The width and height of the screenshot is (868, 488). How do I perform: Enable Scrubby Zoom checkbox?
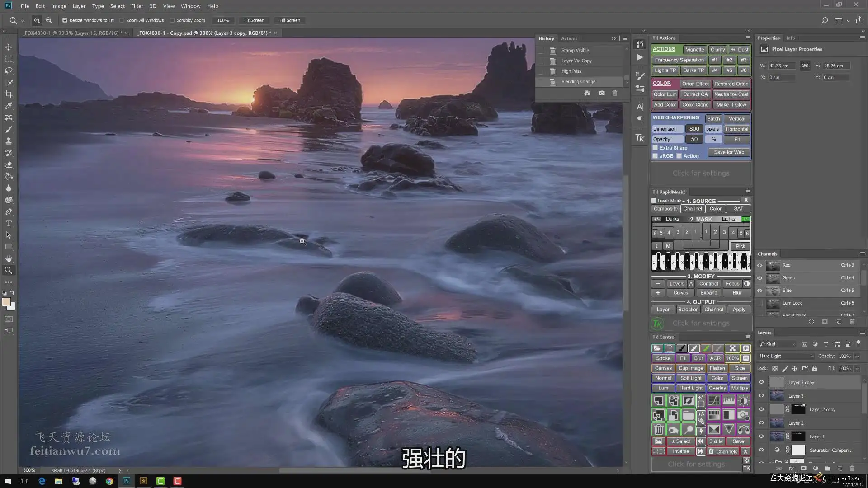[172, 20]
